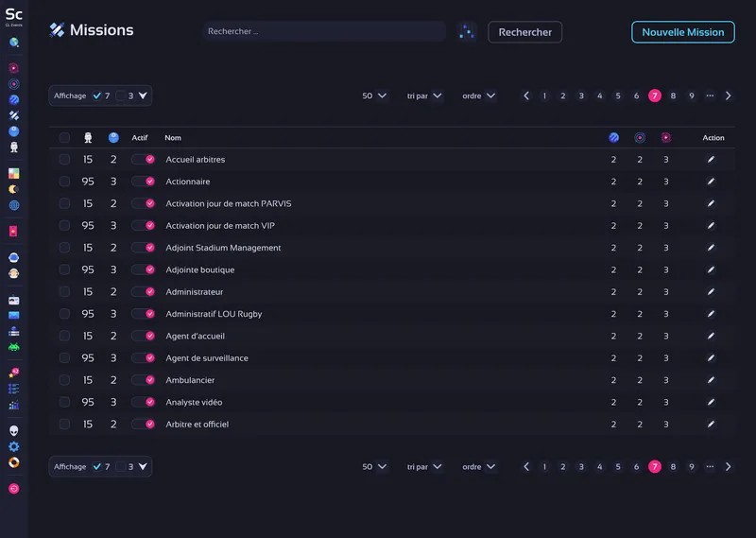Image resolution: width=756 pixels, height=538 pixels.
Task: Open the top '50' page size dropdown
Action: pos(374,95)
